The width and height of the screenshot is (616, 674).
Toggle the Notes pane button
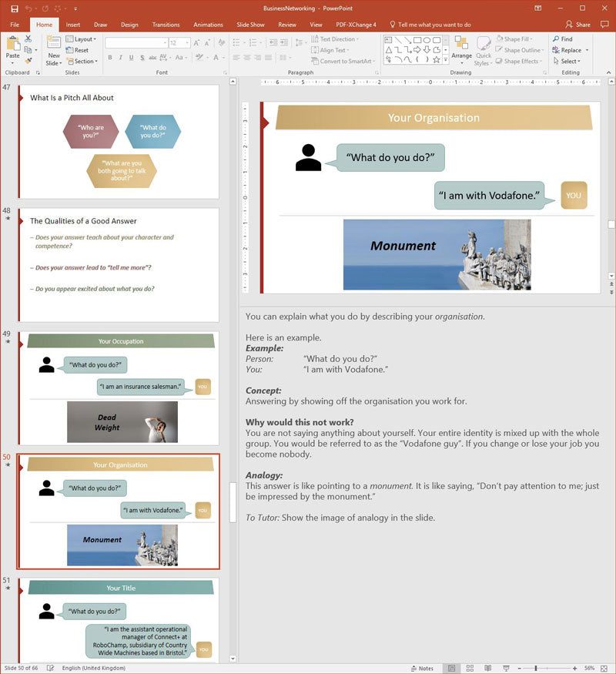coord(422,668)
